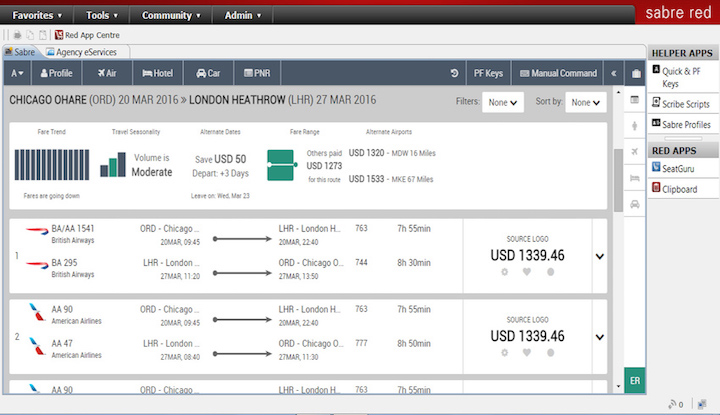
Task: Open Scribe Scripts helper app
Action: coord(681,104)
